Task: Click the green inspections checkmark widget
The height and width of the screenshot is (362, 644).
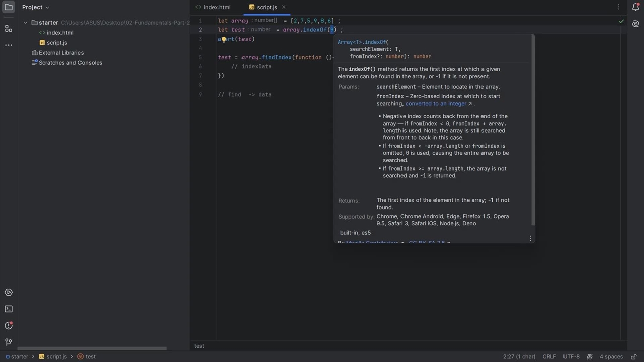Action: (x=621, y=21)
